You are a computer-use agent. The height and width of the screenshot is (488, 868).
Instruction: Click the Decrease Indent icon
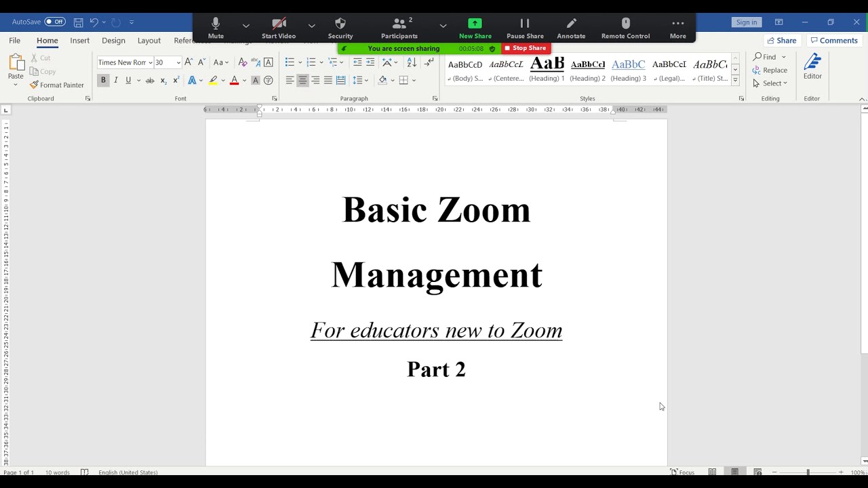coord(357,62)
